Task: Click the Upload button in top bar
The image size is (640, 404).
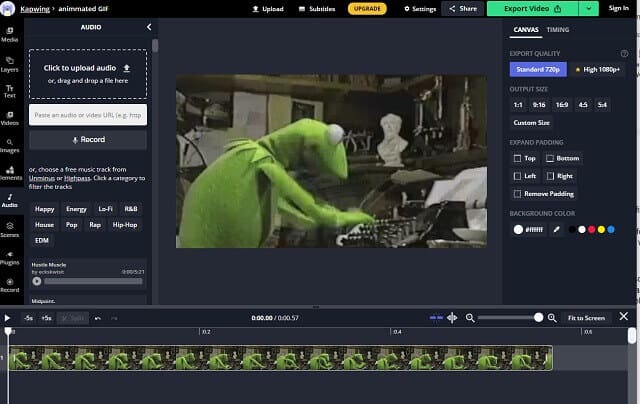Action: point(268,9)
